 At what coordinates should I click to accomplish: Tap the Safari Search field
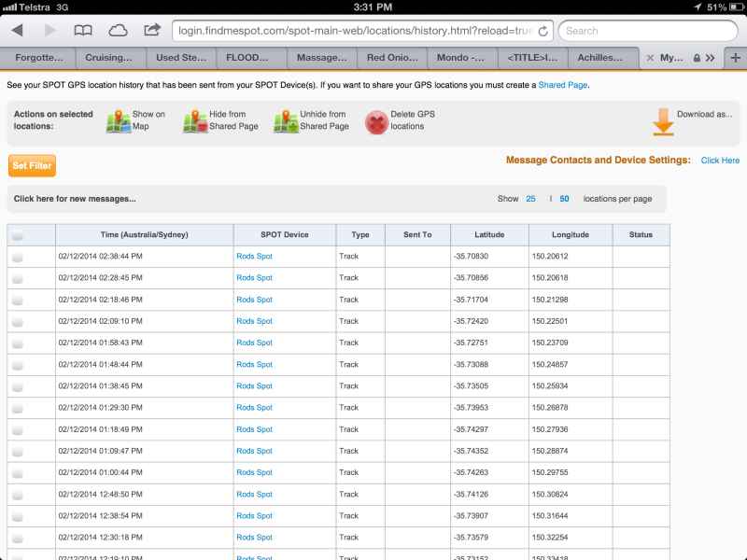point(648,30)
